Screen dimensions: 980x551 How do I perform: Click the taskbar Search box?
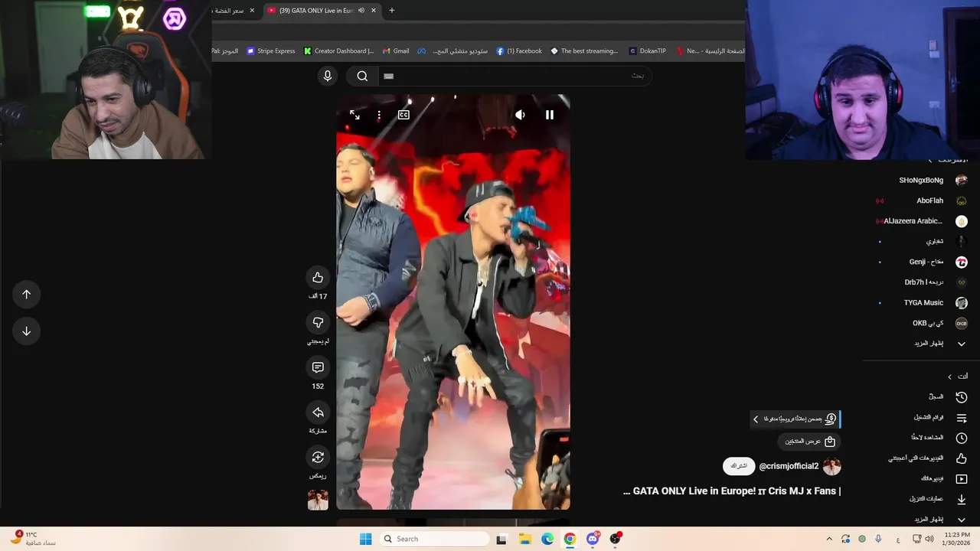tap(435, 539)
